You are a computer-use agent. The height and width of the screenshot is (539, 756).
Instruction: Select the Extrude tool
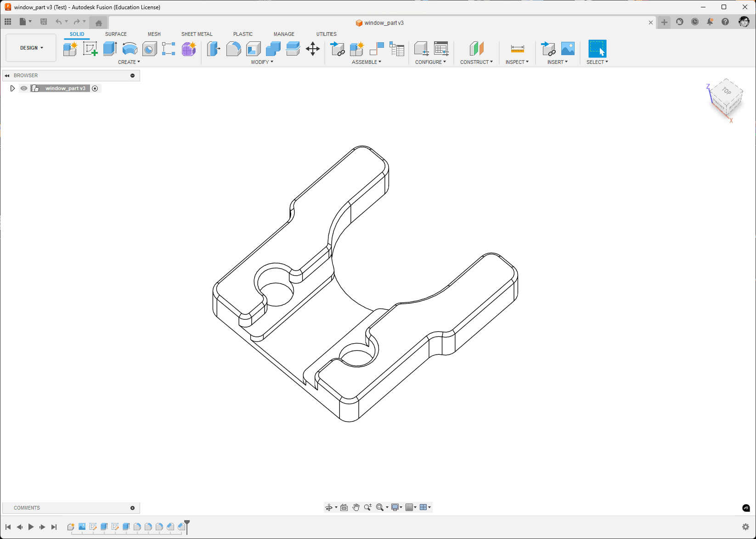110,49
